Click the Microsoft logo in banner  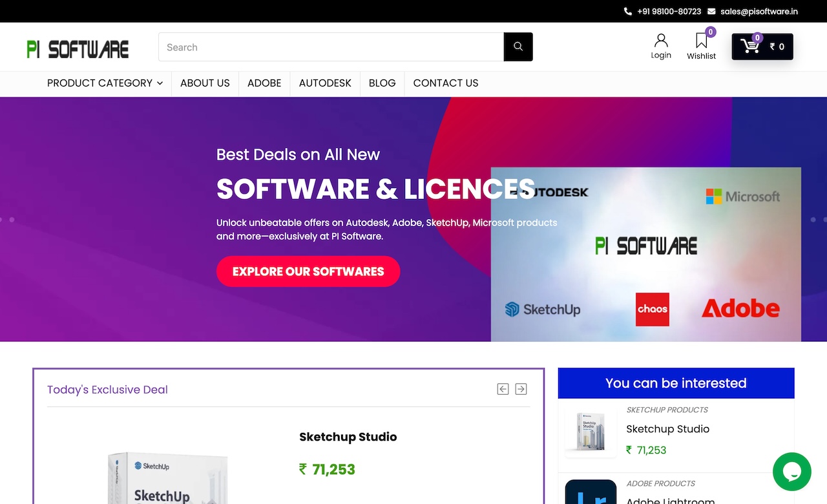(743, 196)
